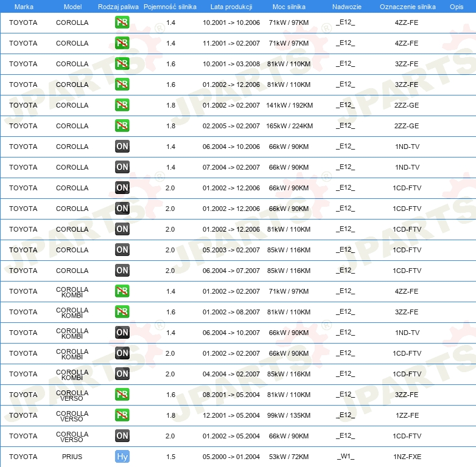Screen dimensions: 476x467
Task: Click power value 53kW / 72KM
Action: [x=289, y=457]
